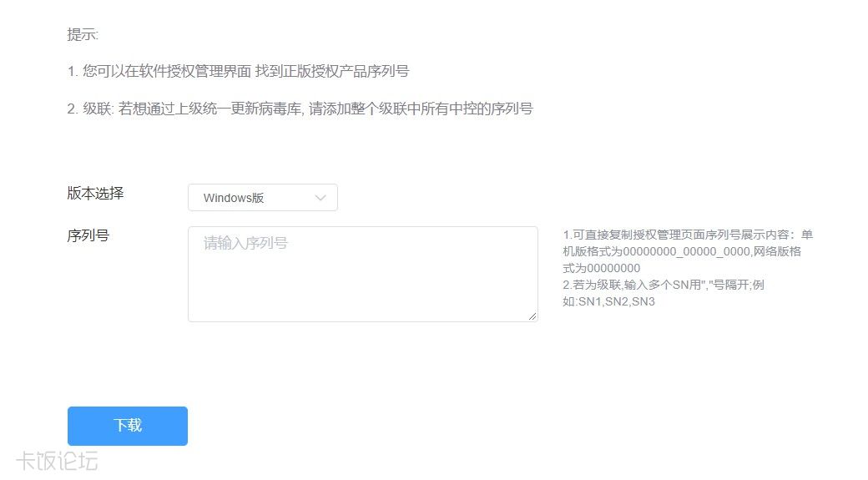Click the 提示 heading text
The height and width of the screenshot is (480, 868).
point(83,34)
